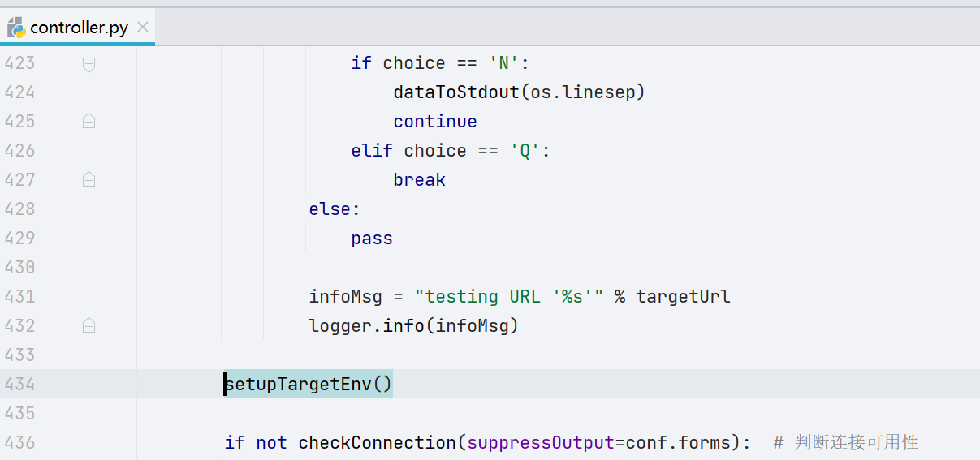Click the logger.info(infoMsg) statement
Viewport: 980px width, 460px height.
(x=413, y=326)
